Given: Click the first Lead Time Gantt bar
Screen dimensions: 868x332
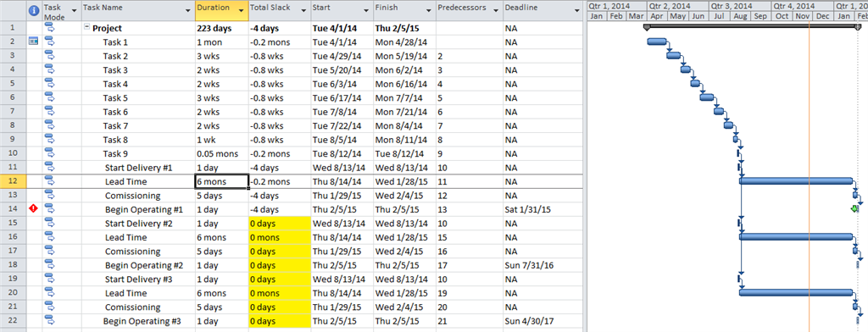Looking at the screenshot, I should point(796,181).
